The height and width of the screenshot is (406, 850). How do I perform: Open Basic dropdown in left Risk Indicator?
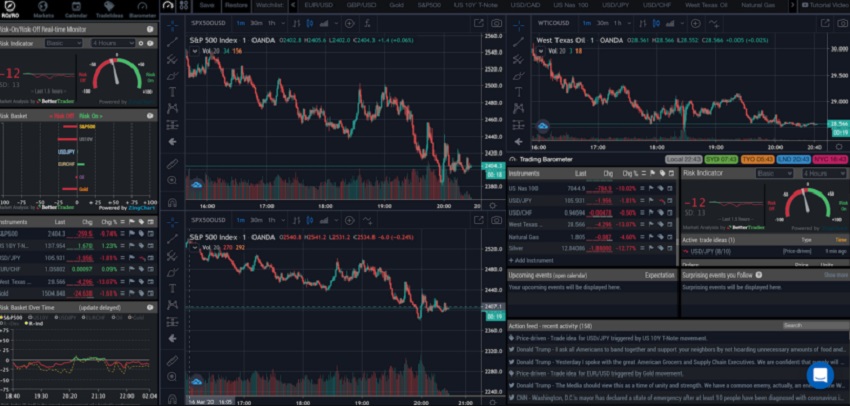(63, 43)
